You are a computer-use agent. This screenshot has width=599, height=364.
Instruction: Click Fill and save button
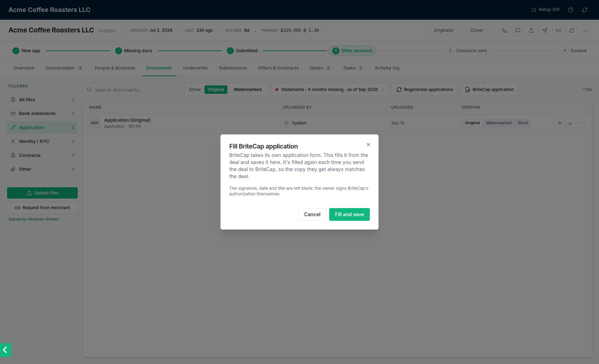(349, 214)
